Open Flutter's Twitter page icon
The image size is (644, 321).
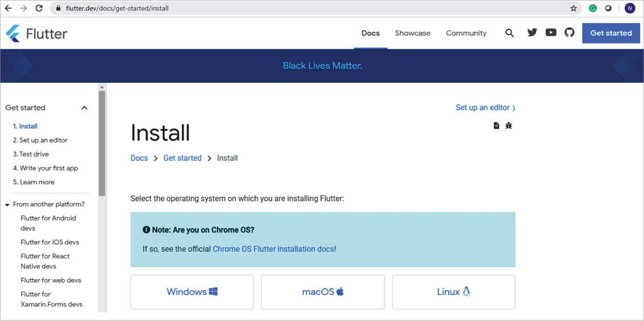click(x=532, y=33)
